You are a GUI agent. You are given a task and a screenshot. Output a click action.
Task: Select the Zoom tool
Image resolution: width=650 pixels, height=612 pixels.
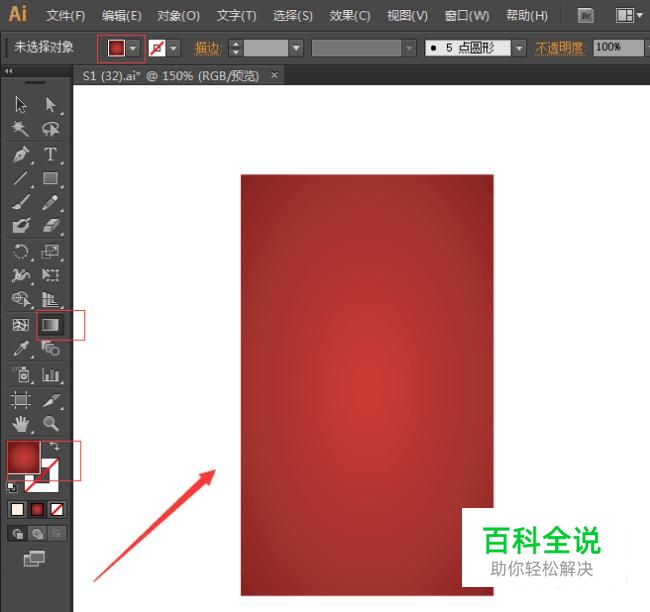pyautogui.click(x=51, y=424)
